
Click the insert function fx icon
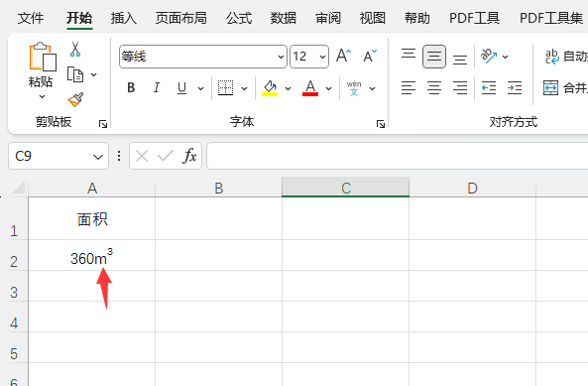pos(189,156)
